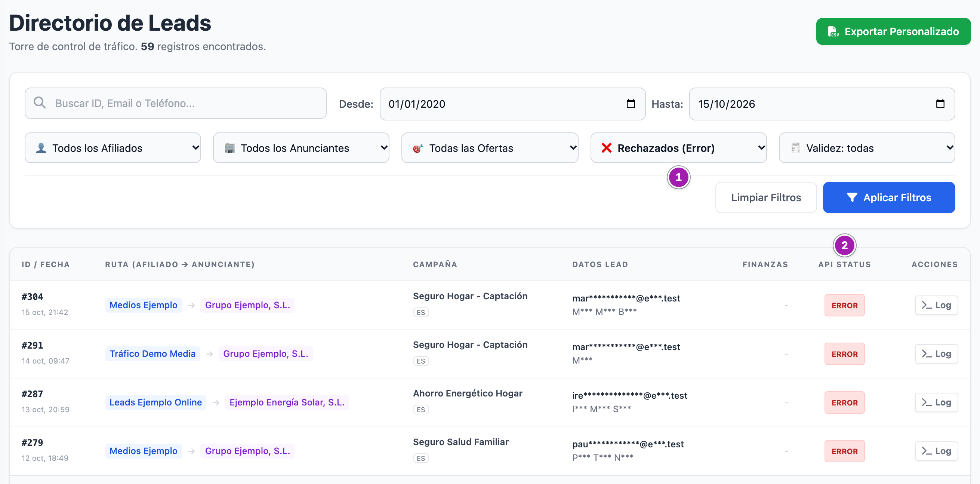The image size is (980, 484).
Task: Click the ERROR status badge for lead #279
Action: 844,451
